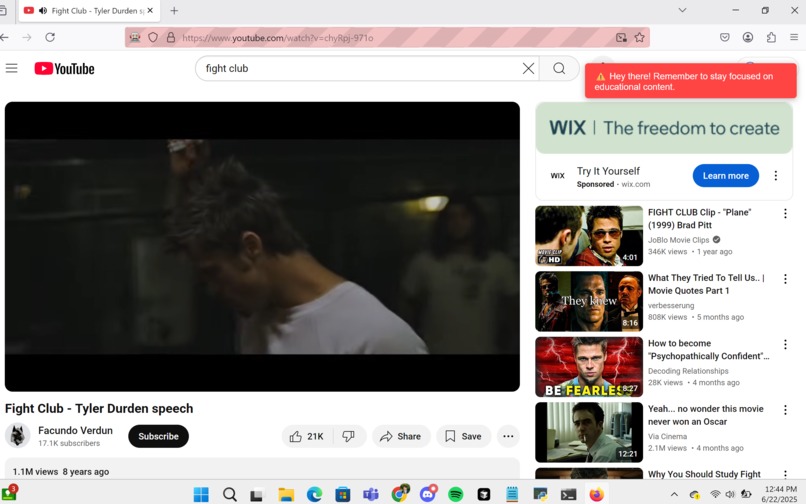The height and width of the screenshot is (504, 806).
Task: Expand the list all tabs chevron
Action: tap(682, 10)
